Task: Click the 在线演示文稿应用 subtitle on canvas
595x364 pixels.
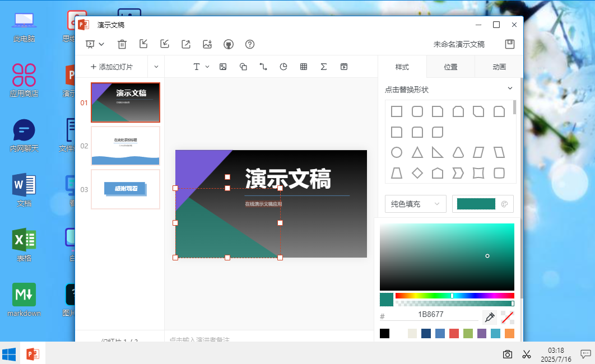Action: pyautogui.click(x=263, y=204)
